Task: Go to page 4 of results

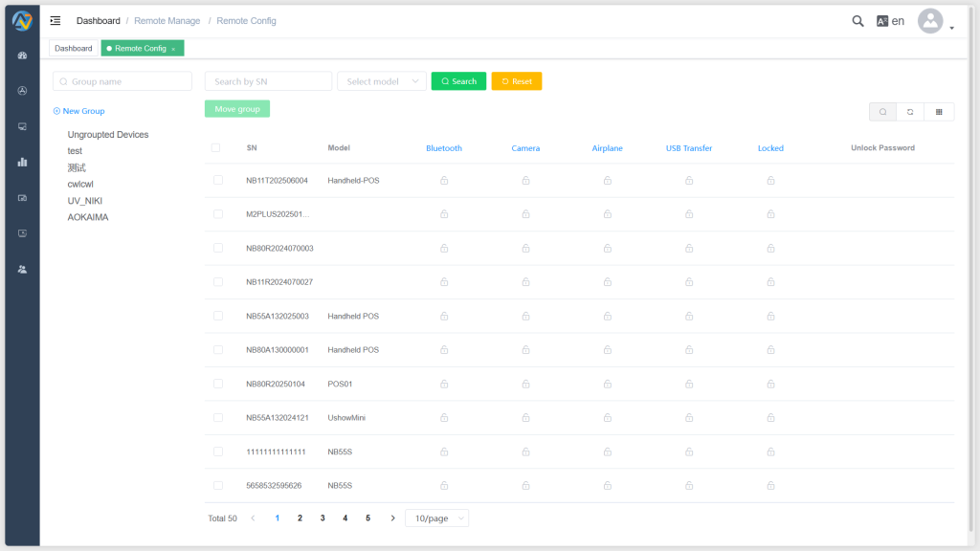Action: click(x=345, y=518)
